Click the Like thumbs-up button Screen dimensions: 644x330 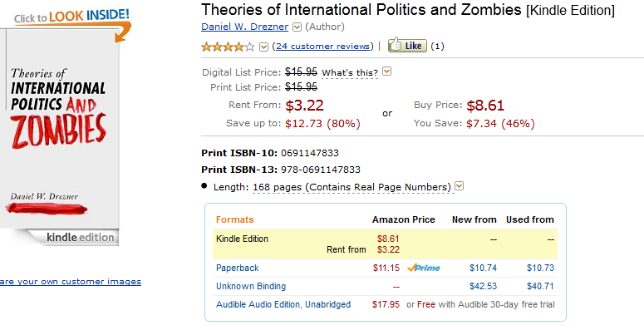coord(407,45)
